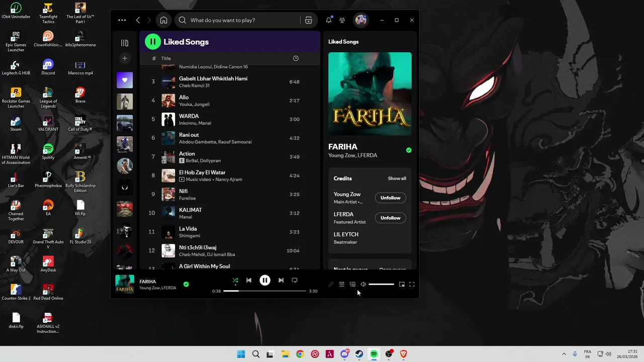Mute with the speaker icon
Viewport: 644px width, 362px height.
tap(363, 285)
